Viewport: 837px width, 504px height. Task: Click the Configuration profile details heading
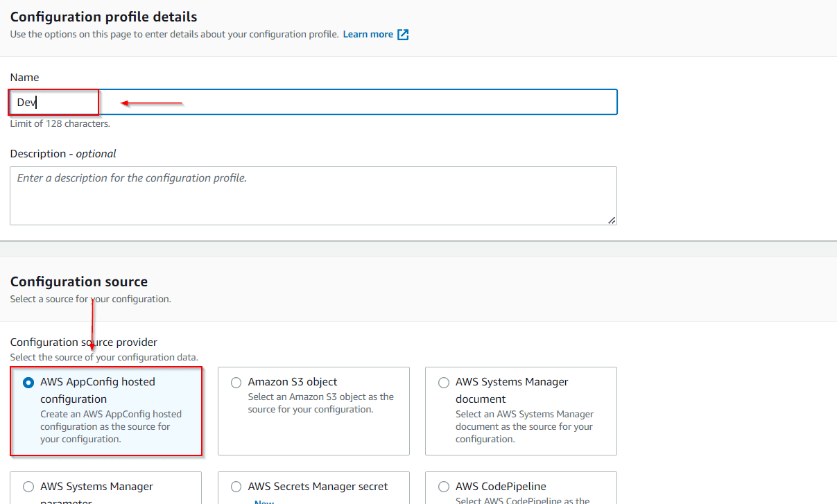click(103, 16)
